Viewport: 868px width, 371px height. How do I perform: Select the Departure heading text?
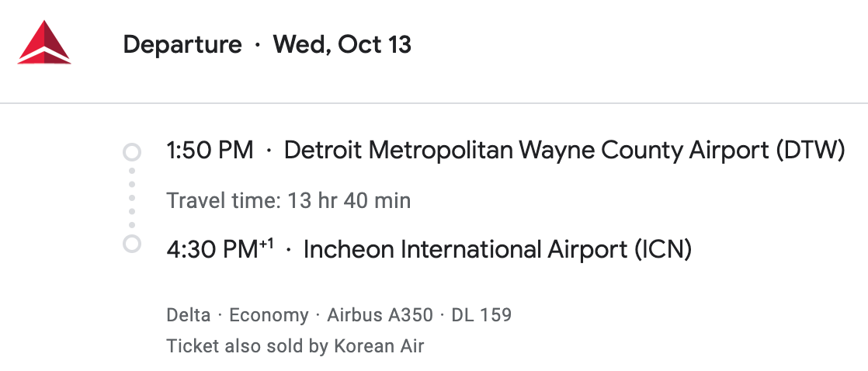tap(182, 45)
